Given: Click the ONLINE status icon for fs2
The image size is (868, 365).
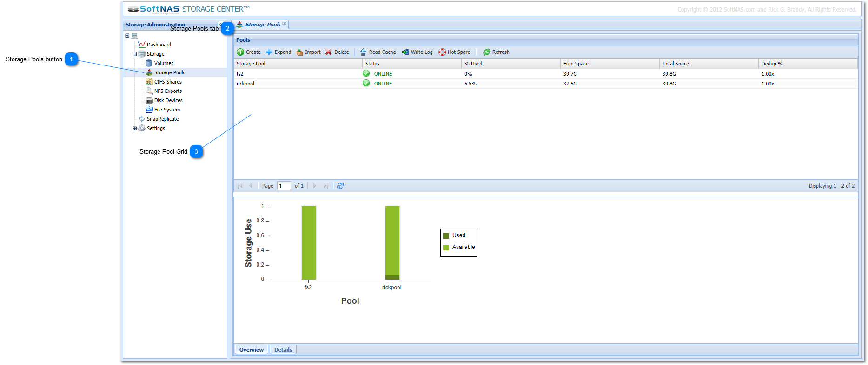Looking at the screenshot, I should 366,73.
